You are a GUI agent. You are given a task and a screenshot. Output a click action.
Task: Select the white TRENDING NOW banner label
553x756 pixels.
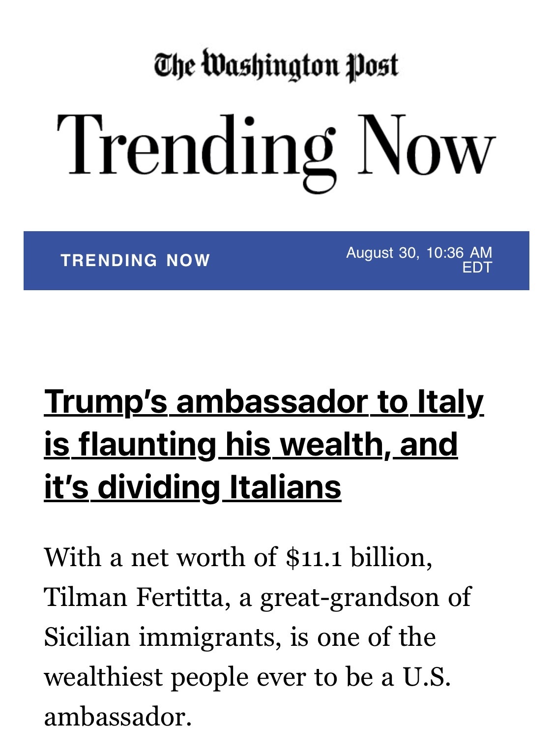(135, 260)
